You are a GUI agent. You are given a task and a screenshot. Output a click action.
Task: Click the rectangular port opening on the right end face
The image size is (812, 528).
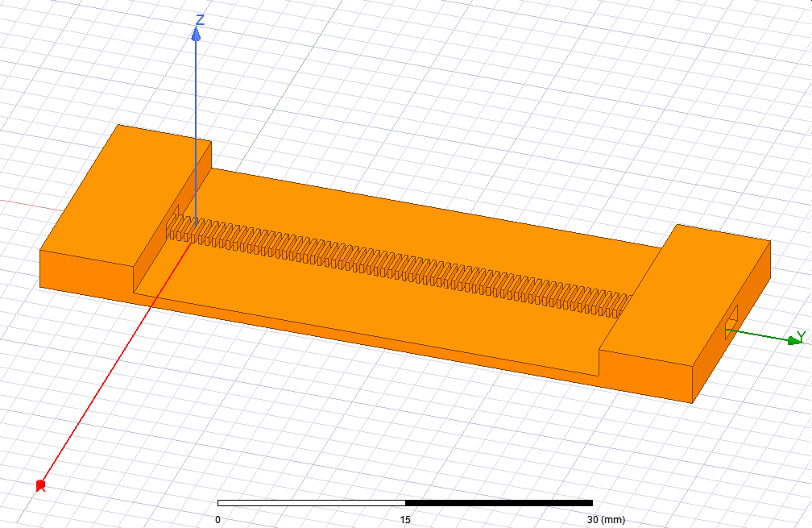[731, 322]
